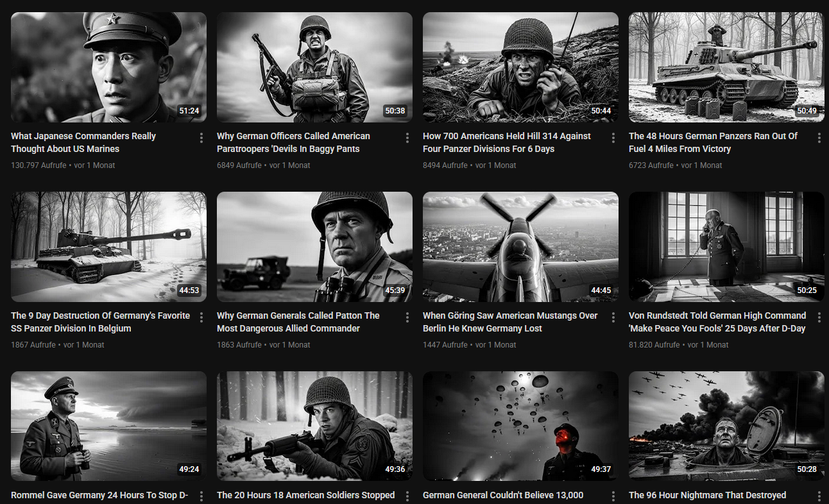Click the 44:53 duration badge
The width and height of the screenshot is (829, 504).
click(189, 290)
